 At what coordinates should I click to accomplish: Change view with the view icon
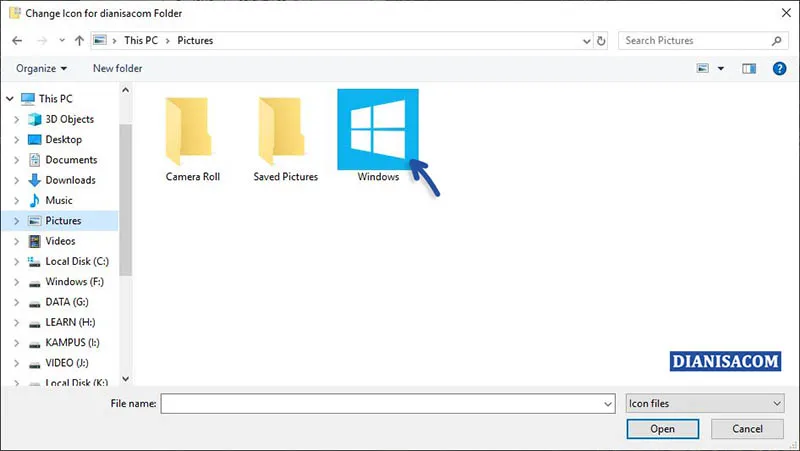703,68
